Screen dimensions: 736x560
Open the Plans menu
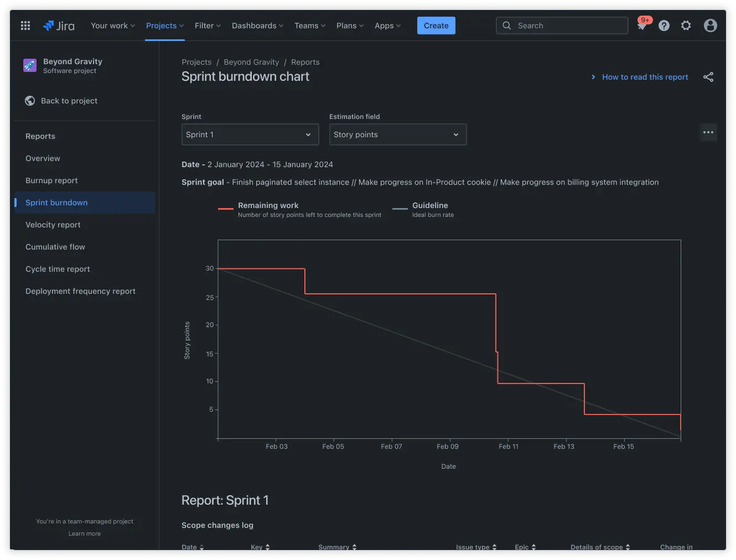click(x=350, y=25)
